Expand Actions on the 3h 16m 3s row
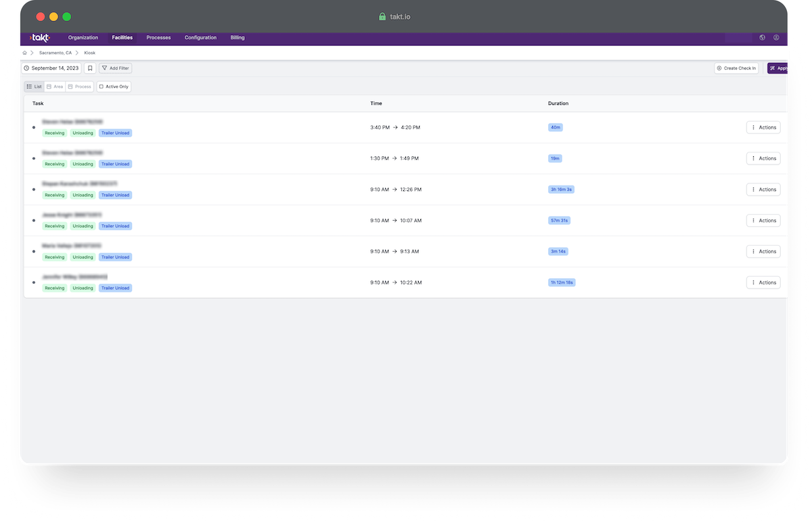This screenshot has height=522, width=812. pyautogui.click(x=763, y=190)
